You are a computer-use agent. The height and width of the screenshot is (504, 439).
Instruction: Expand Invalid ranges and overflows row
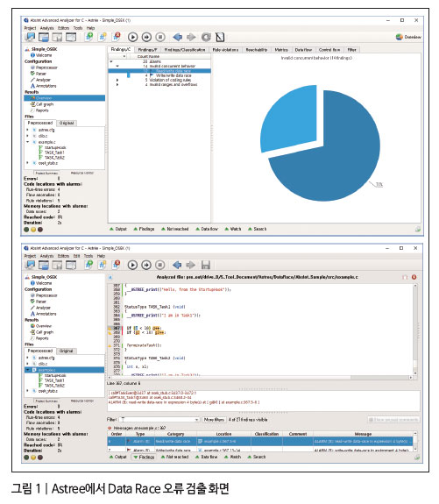pyautogui.click(x=117, y=84)
